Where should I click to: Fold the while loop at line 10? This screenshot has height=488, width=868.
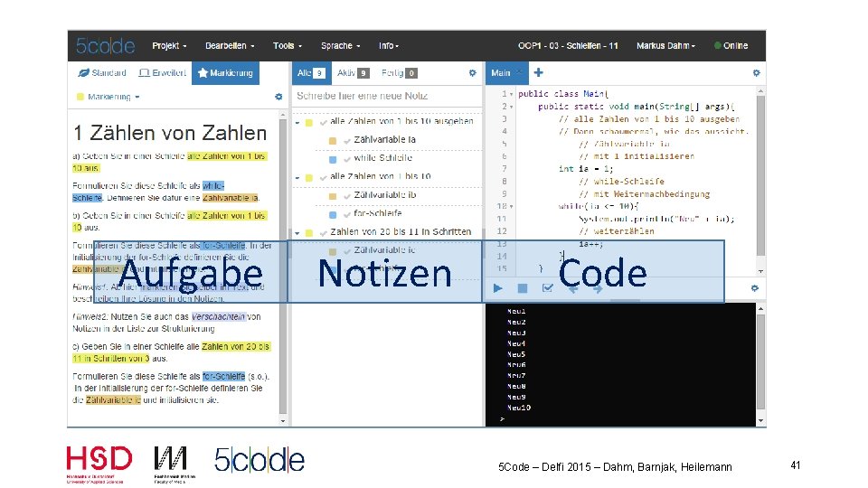(511, 207)
